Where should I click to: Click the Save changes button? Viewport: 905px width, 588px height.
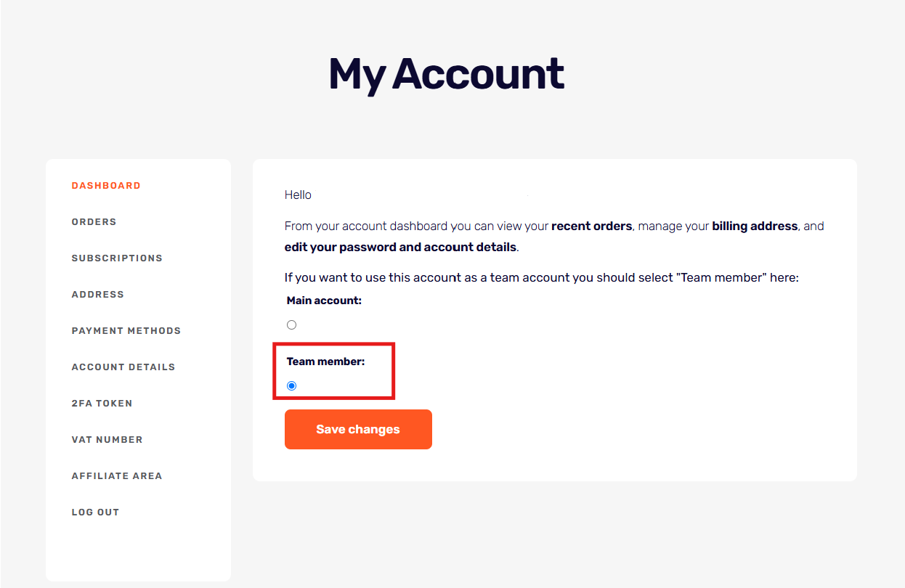(x=358, y=430)
